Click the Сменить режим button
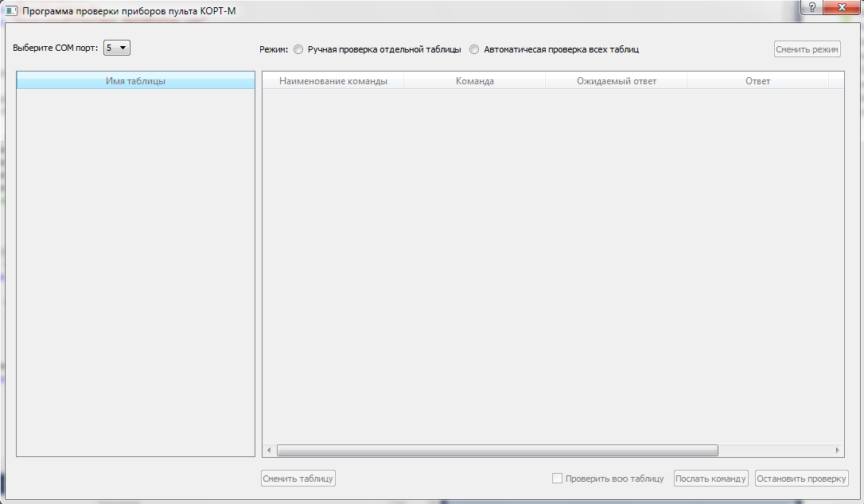 click(807, 49)
